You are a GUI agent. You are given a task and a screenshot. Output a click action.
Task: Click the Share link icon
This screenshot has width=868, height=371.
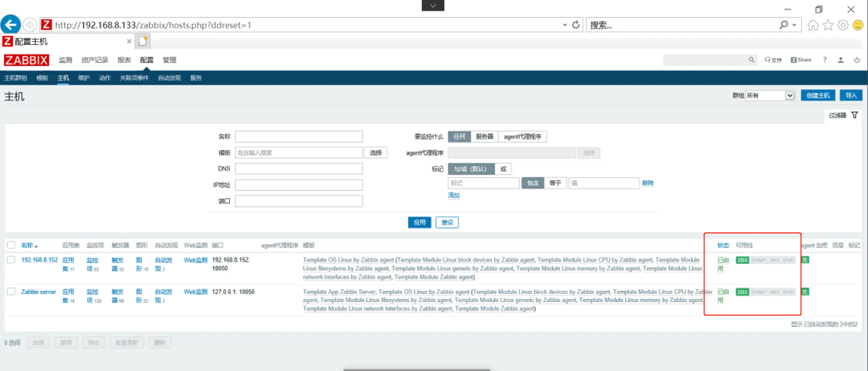[x=801, y=60]
